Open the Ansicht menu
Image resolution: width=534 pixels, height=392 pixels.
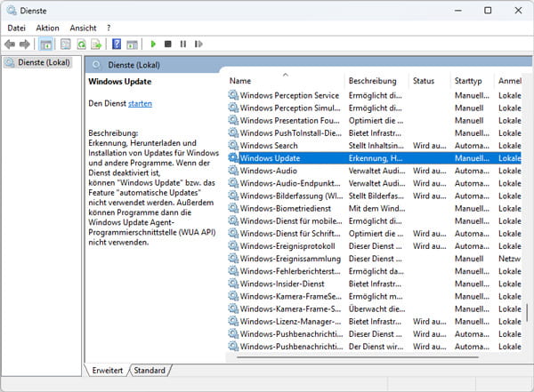pos(83,28)
